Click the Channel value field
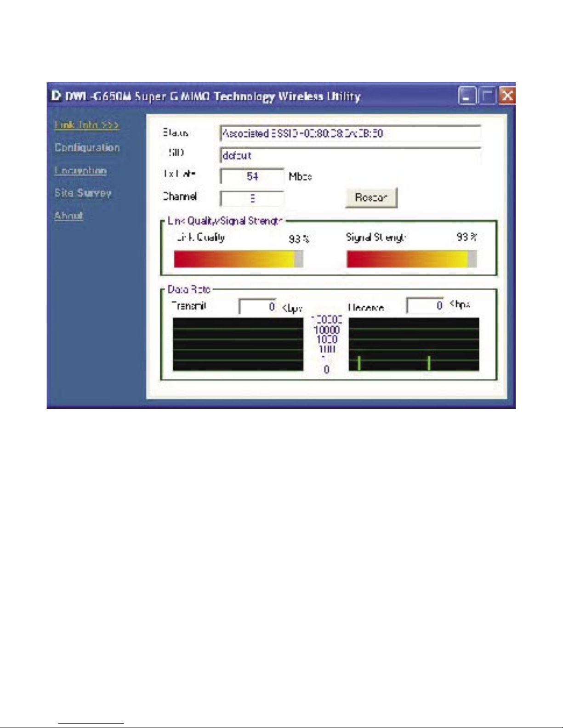 (x=252, y=198)
